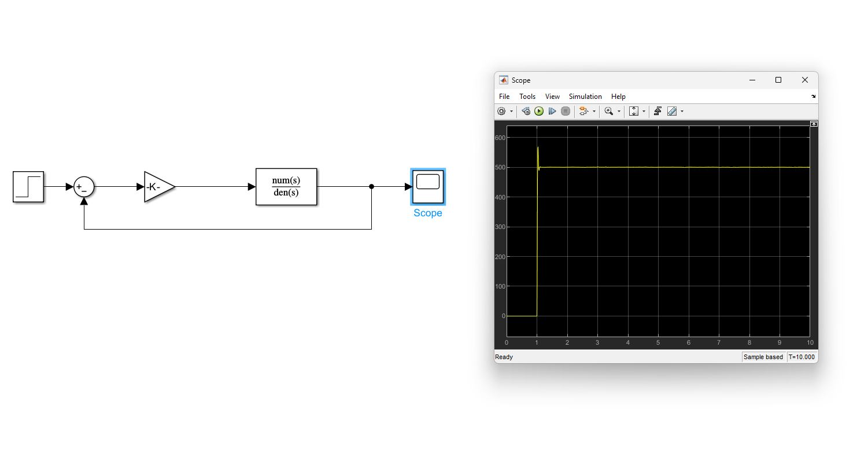Click the Scale Y-axis limits icon
Viewport: 868px width, 454px height.
coord(634,111)
